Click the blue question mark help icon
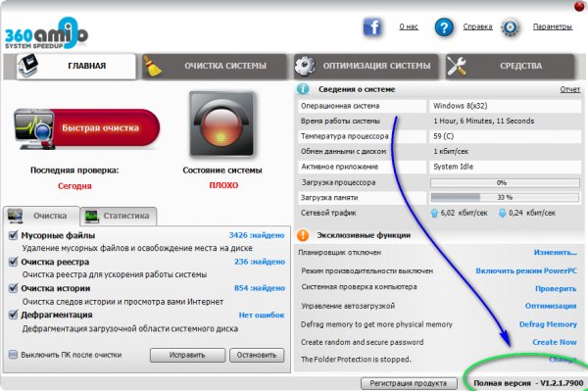This screenshot has width=588, height=391. (x=444, y=27)
